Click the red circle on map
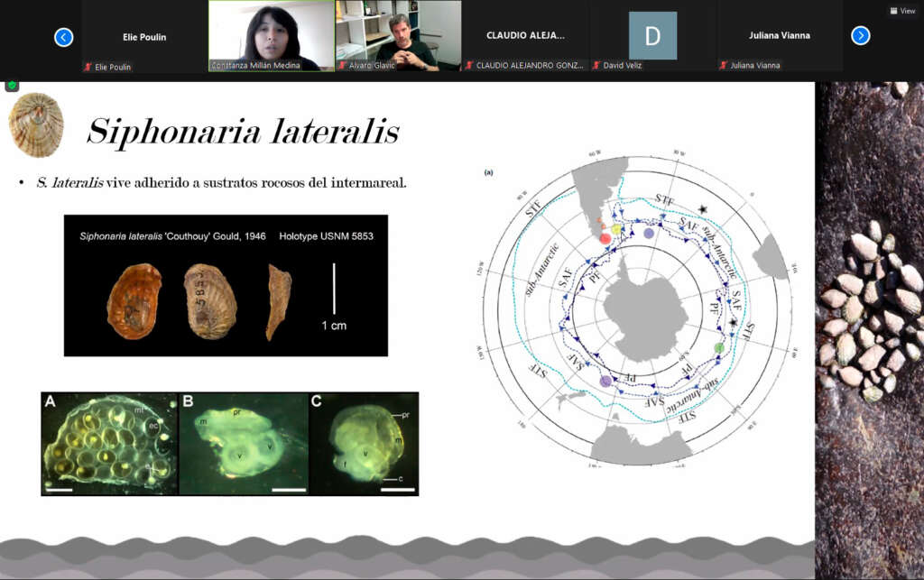924x580 pixels. pyautogui.click(x=605, y=238)
